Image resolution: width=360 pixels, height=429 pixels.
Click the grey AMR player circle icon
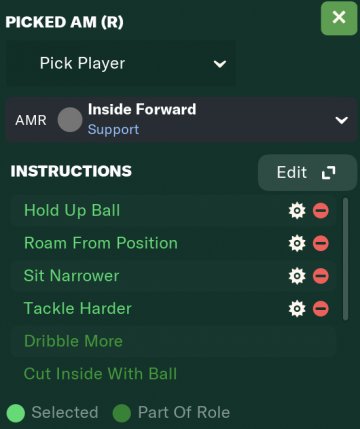(x=70, y=120)
